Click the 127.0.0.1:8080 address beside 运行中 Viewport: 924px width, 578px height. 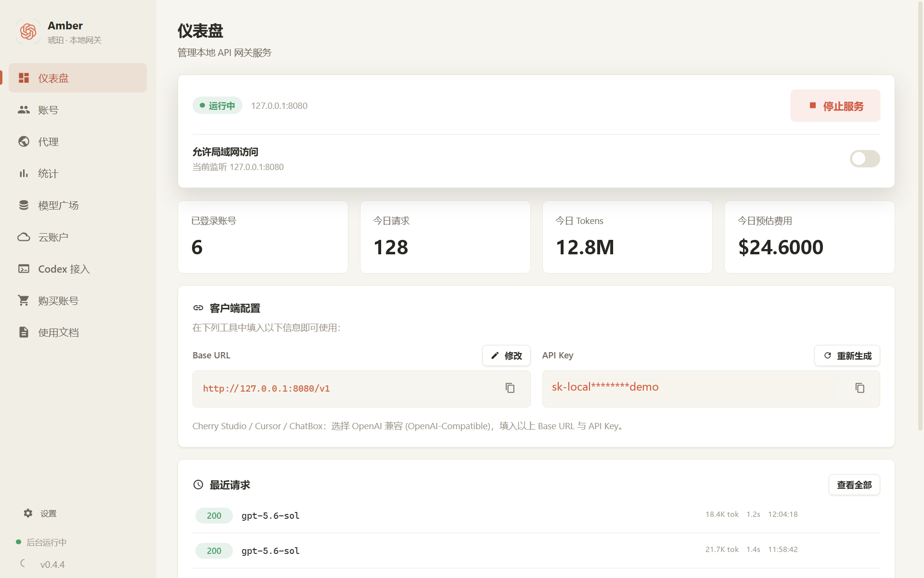(279, 105)
